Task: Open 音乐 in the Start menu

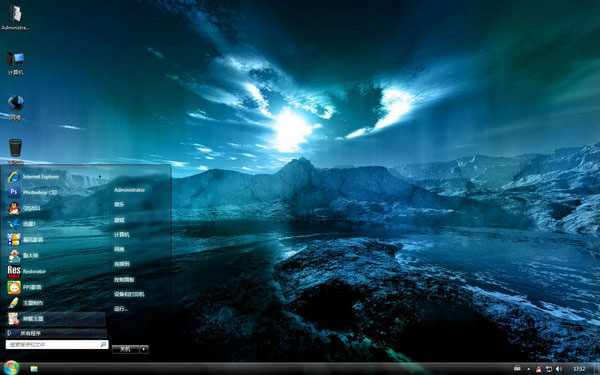Action: (119, 204)
